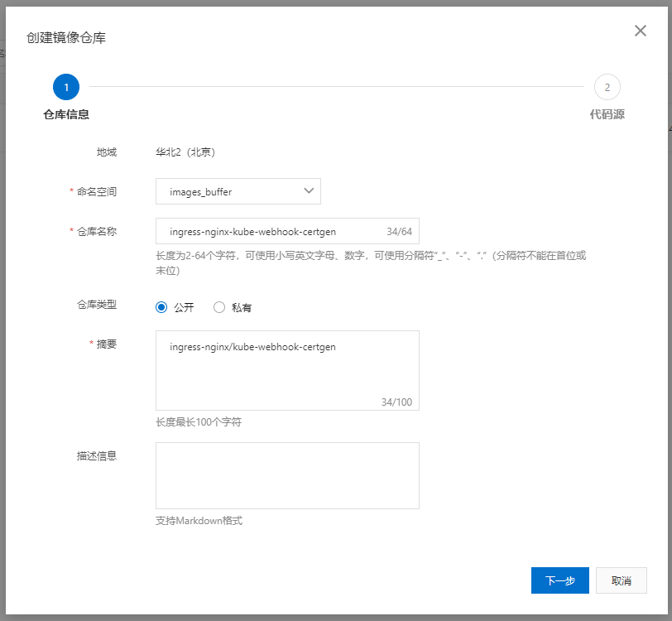The height and width of the screenshot is (621, 672).
Task: Click the empty 描述信息 text area
Action: click(287, 475)
